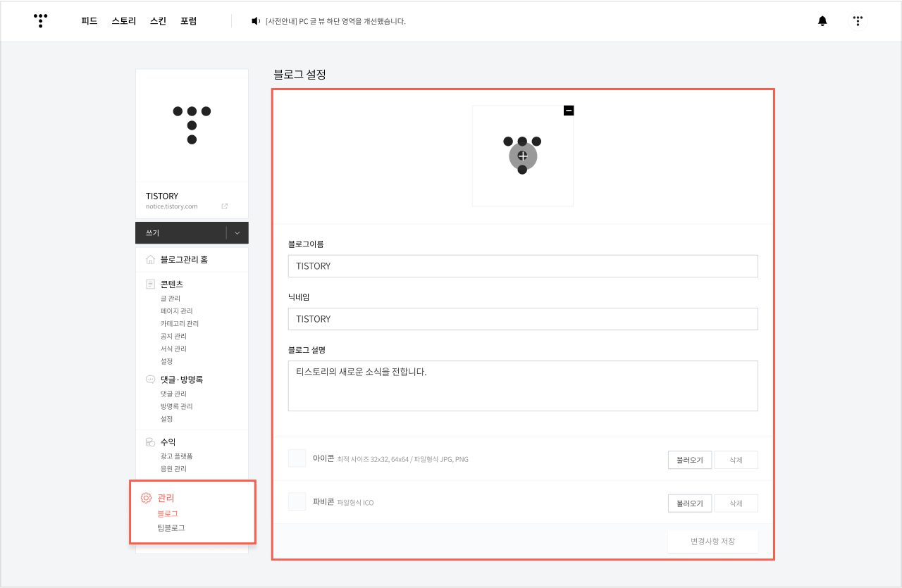This screenshot has height=588, width=902.
Task: Click 불러오기 for 아이콘
Action: 690,460
